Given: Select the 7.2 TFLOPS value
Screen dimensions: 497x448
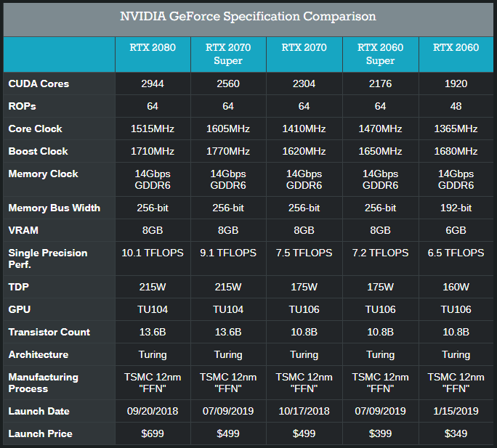Looking at the screenshot, I should coord(380,253).
